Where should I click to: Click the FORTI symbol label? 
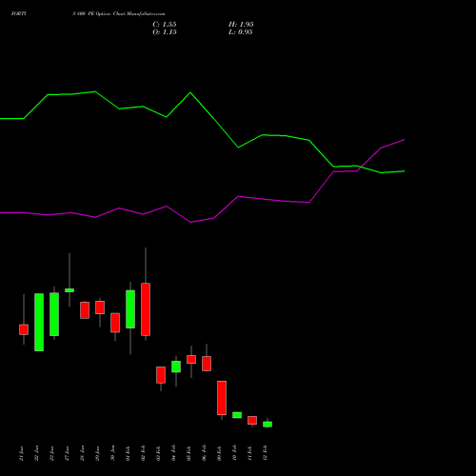click(x=18, y=13)
